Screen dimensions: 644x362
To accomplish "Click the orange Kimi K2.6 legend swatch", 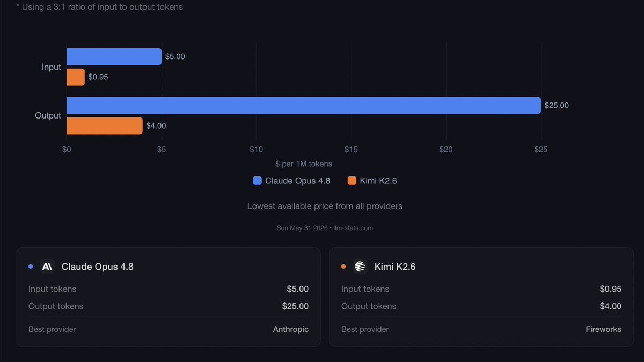I will 352,181.
